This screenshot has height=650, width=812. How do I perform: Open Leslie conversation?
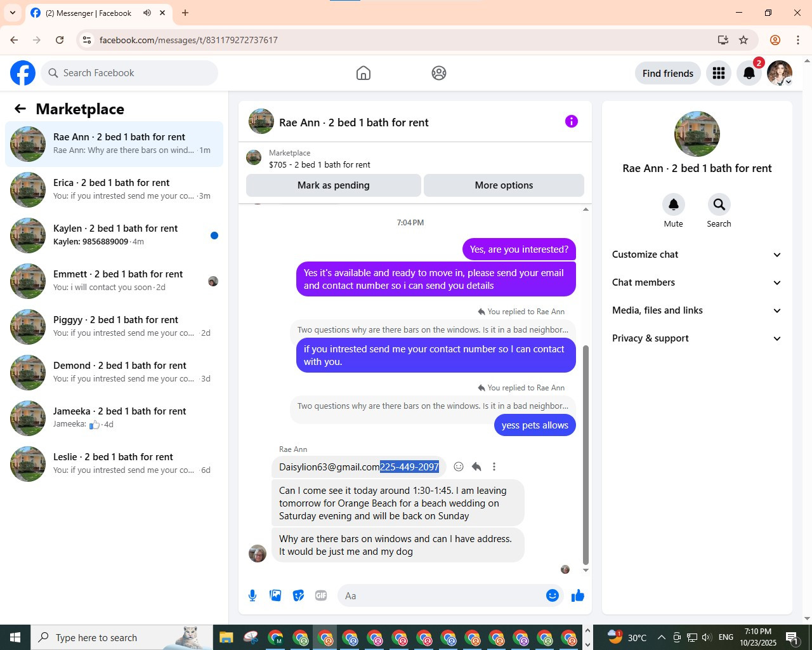[114, 464]
